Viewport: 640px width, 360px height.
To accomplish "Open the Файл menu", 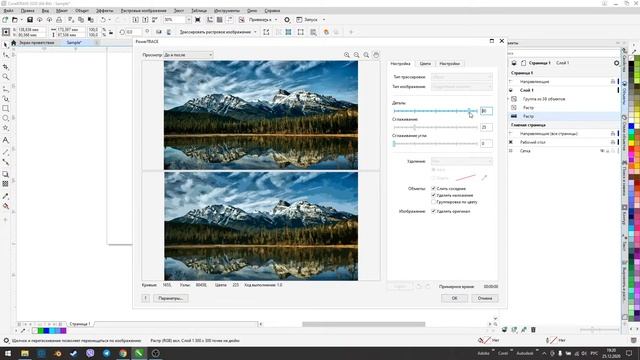I will click(8, 11).
